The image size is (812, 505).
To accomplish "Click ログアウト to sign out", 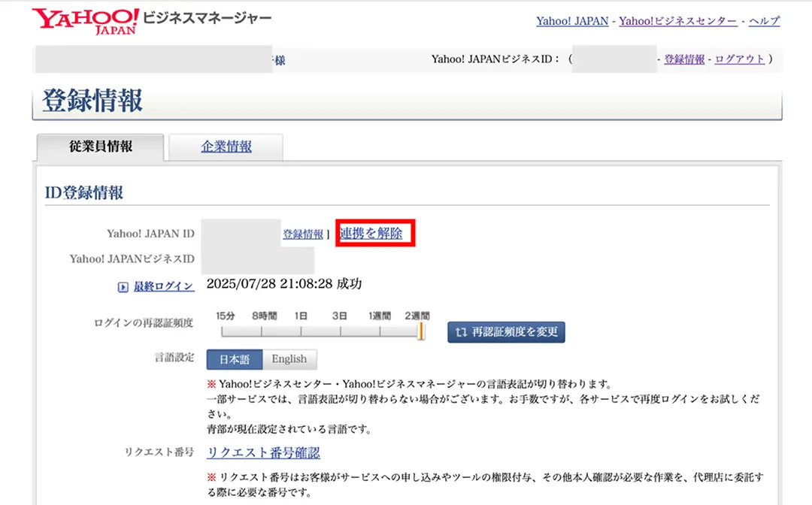I will click(739, 59).
